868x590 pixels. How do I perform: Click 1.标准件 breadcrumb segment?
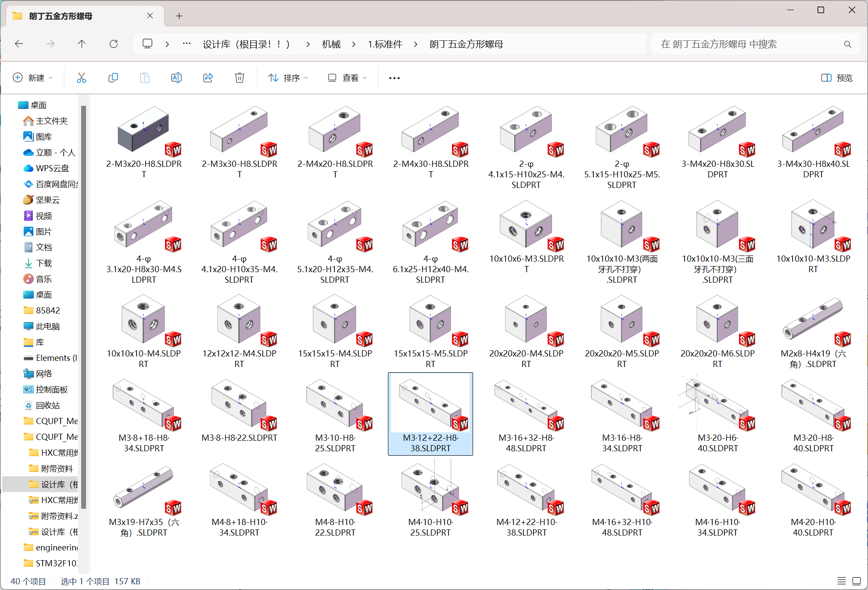coord(385,44)
